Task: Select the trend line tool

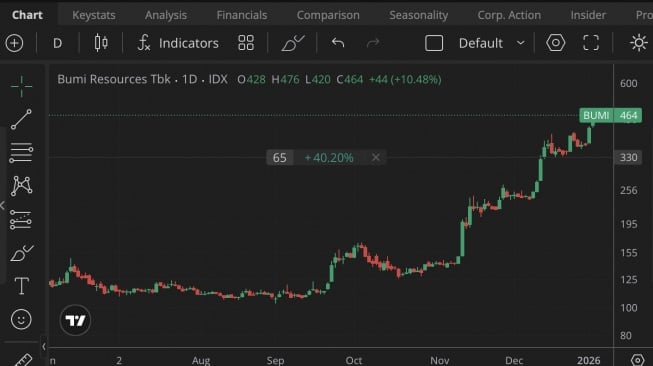Action: [x=21, y=119]
